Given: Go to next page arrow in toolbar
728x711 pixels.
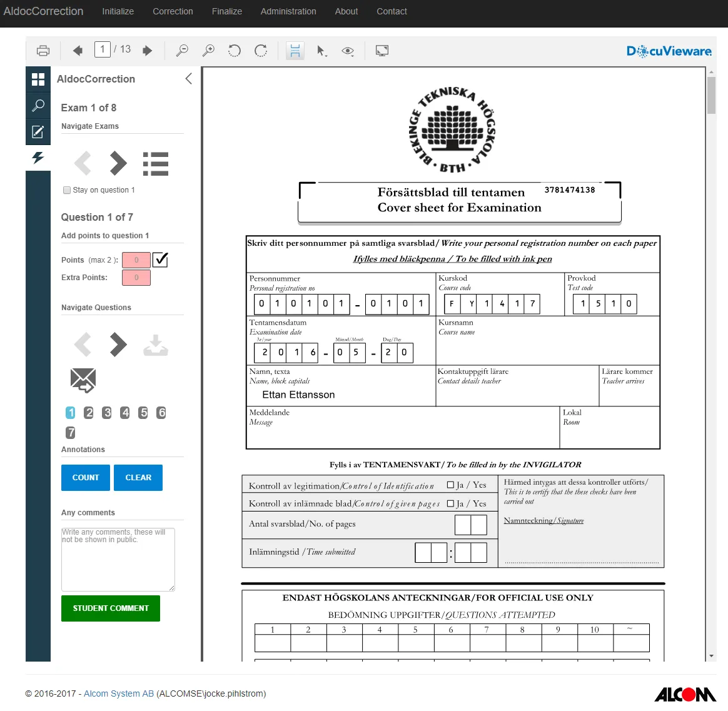Looking at the screenshot, I should click(x=147, y=51).
